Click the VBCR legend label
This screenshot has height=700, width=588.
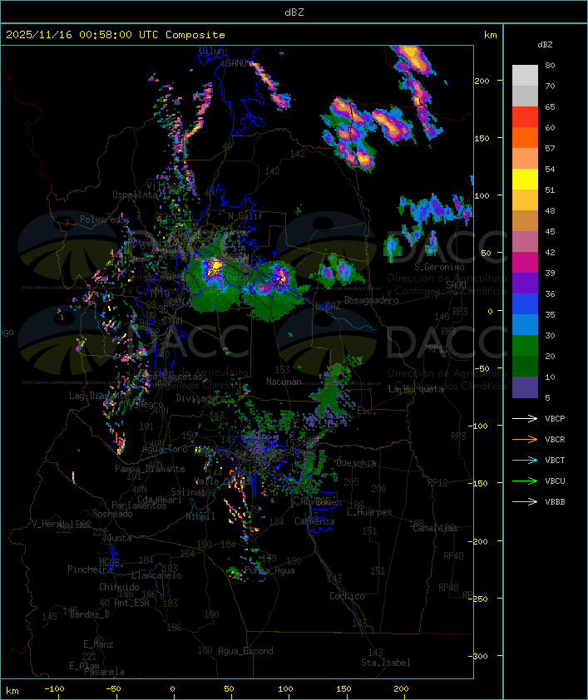click(555, 439)
